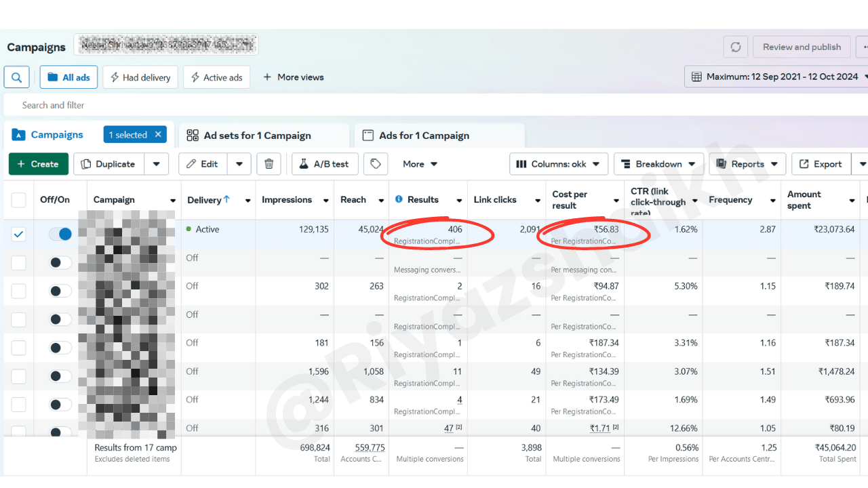Viewport: 868px width, 488px height.
Task: Expand the Columns: okk dropdown
Action: (x=557, y=164)
